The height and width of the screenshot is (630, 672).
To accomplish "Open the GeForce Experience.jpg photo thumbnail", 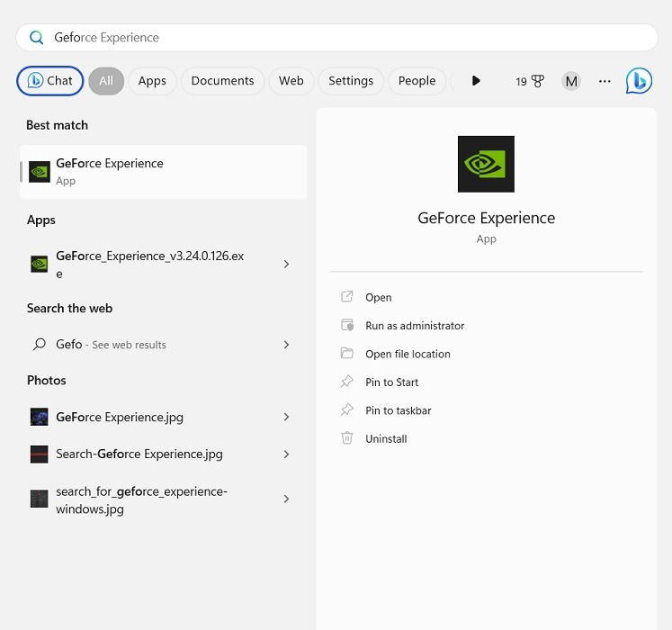I will (x=39, y=417).
